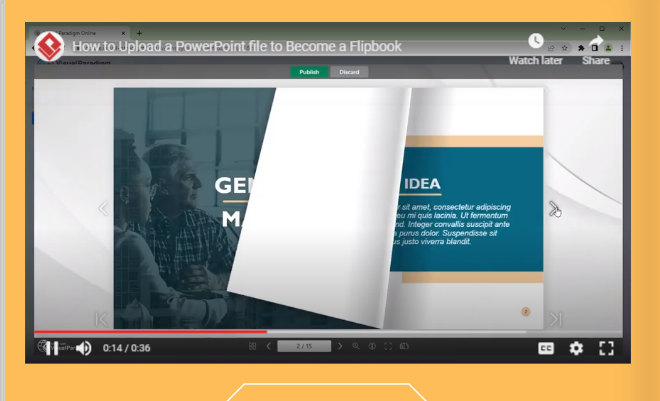Toggle closed captions (CC)
Viewport: 660px width, 401px height.
[x=546, y=348]
